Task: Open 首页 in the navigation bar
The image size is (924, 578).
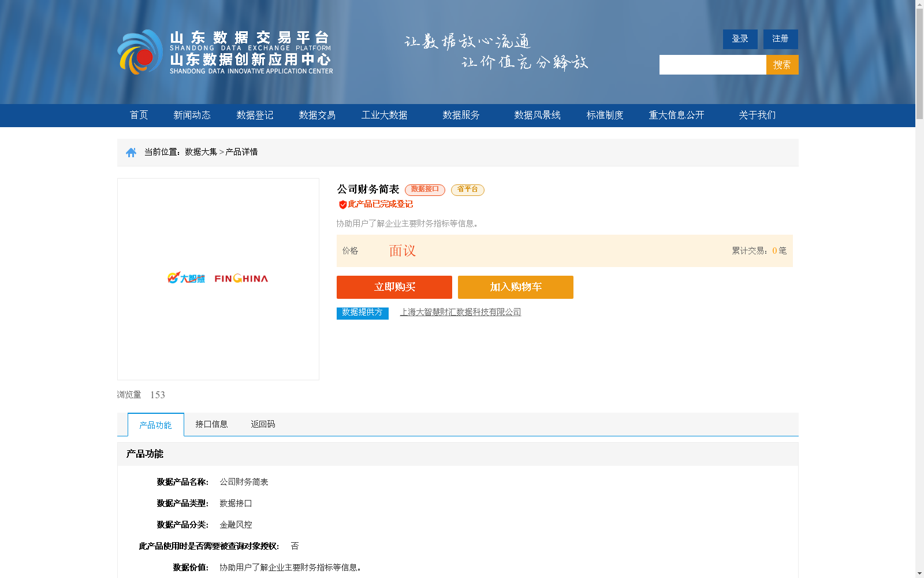Action: point(139,115)
